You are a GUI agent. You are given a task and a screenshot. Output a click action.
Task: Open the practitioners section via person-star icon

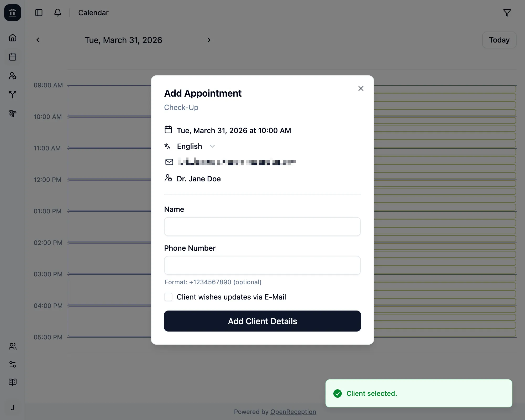click(x=12, y=76)
